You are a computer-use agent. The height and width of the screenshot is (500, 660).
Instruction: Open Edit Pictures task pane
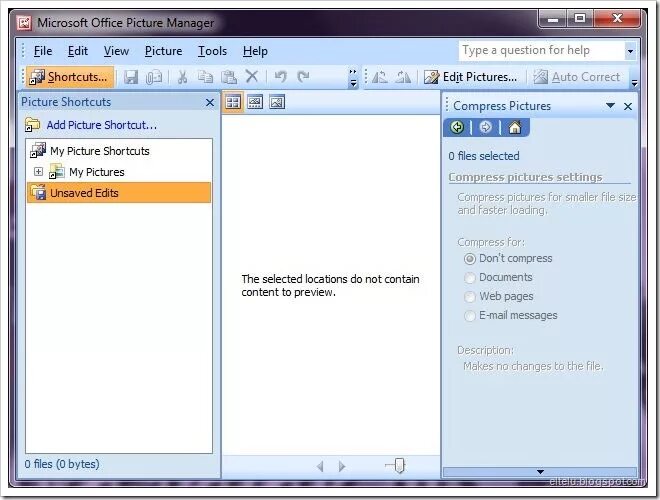(471, 77)
